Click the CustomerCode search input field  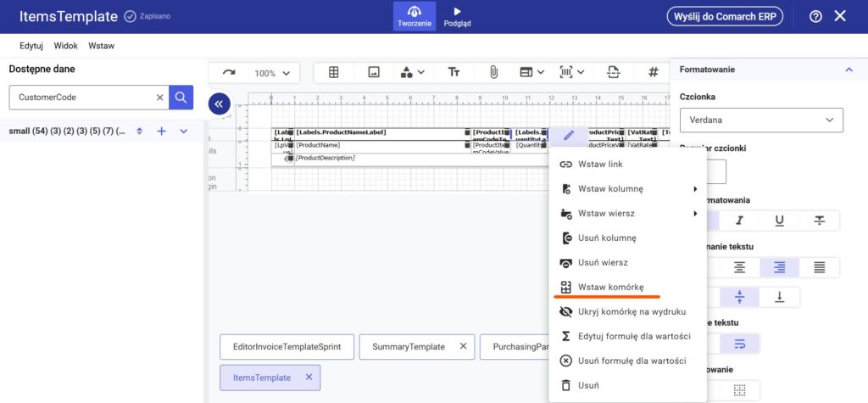coord(81,98)
